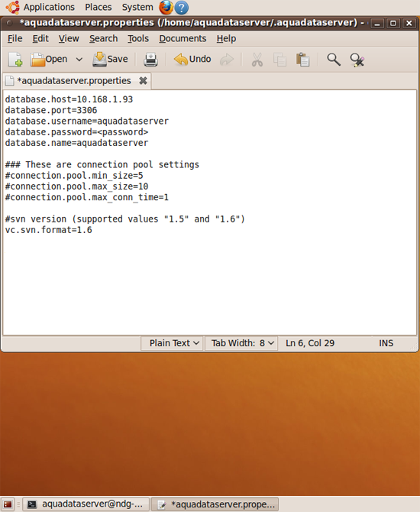420x512 pixels.
Task: Save the aquadataserver.properties file
Action: click(x=110, y=59)
